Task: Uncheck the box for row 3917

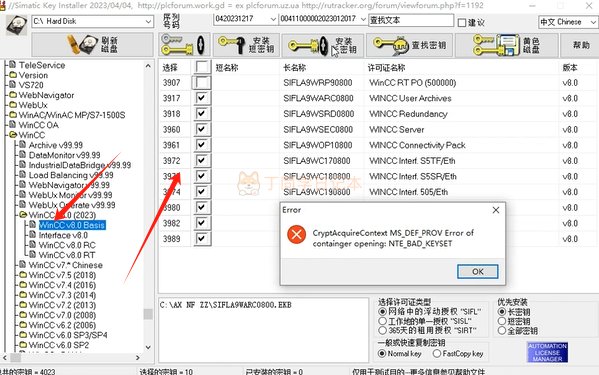Action: click(x=202, y=98)
